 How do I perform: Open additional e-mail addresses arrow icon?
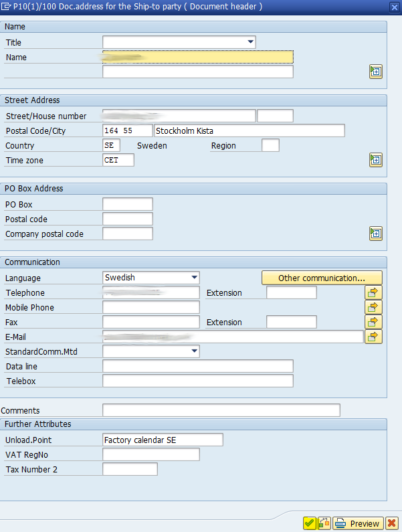pyautogui.click(x=373, y=337)
